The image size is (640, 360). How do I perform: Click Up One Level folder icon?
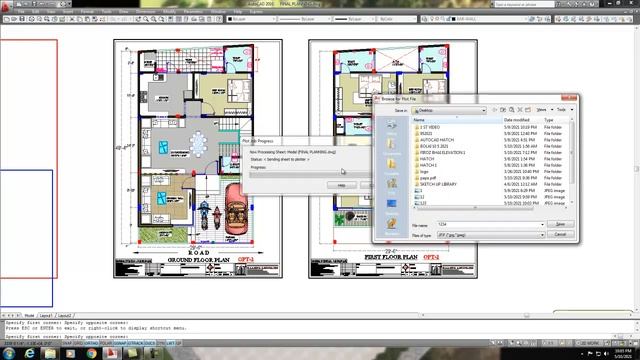(x=503, y=110)
